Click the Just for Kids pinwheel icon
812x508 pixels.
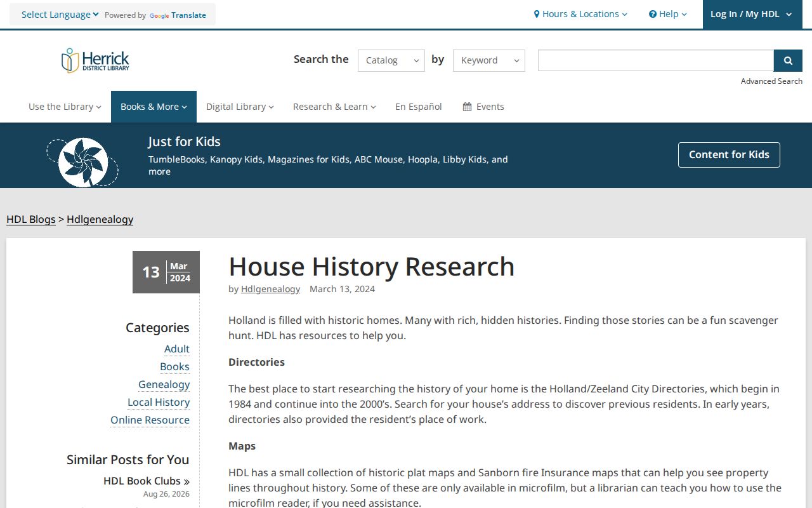point(82,163)
